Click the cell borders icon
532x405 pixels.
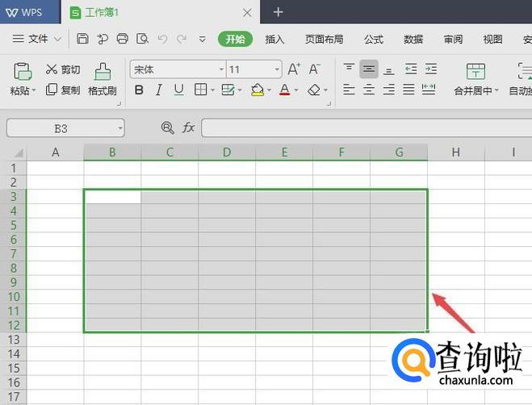click(200, 90)
